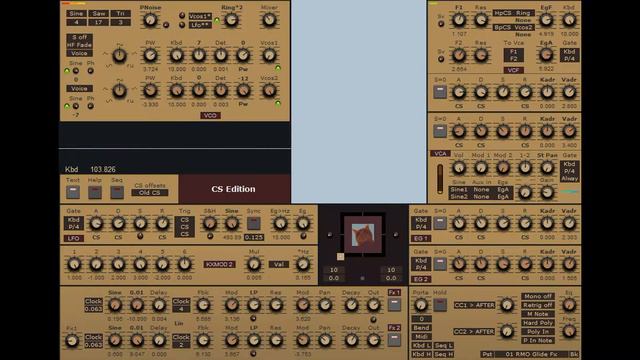Click the Midi button
The height and width of the screenshot is (360, 640).
pos(421,337)
